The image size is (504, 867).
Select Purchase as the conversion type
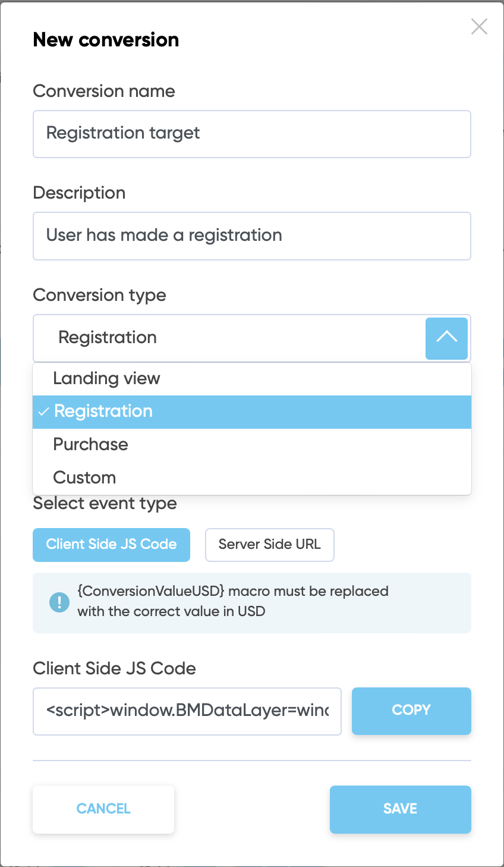(x=91, y=445)
